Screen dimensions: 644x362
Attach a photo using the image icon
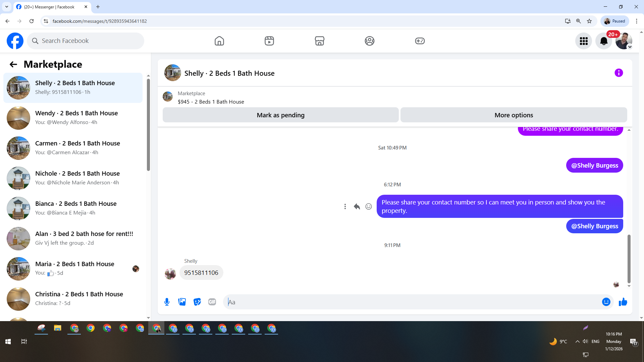tap(182, 302)
